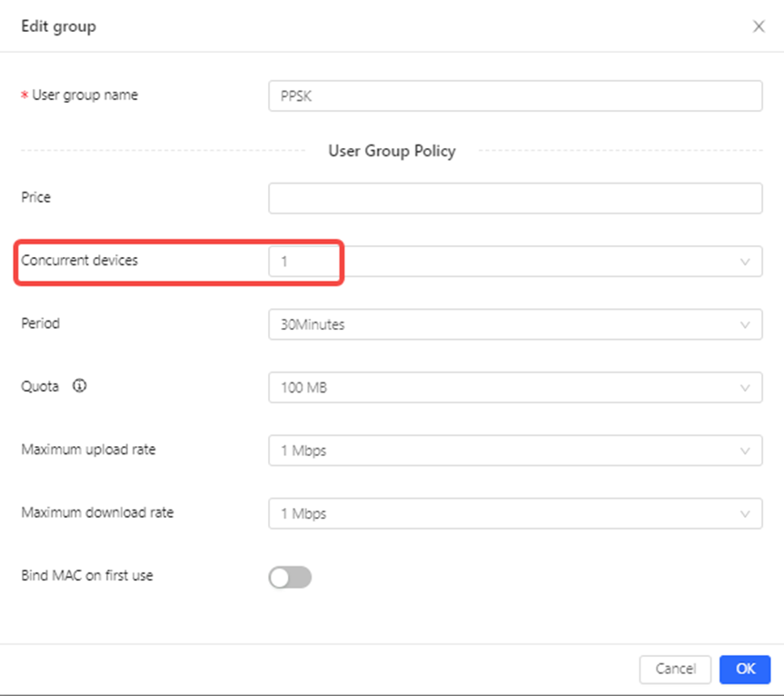Click the Quota info icon
Screen dimensions: 784x696
(80, 386)
